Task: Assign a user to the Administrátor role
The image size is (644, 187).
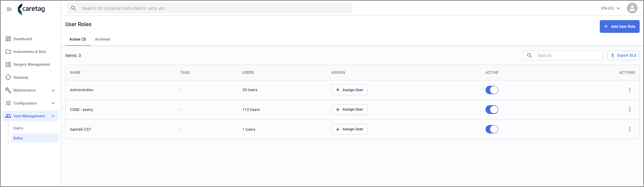Action: (349, 90)
